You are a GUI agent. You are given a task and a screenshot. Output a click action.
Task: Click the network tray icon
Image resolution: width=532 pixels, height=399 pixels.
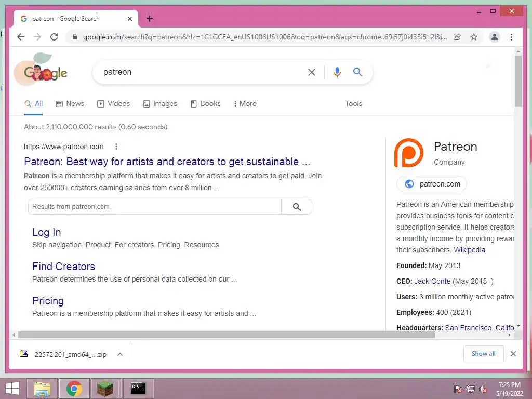pos(471,389)
